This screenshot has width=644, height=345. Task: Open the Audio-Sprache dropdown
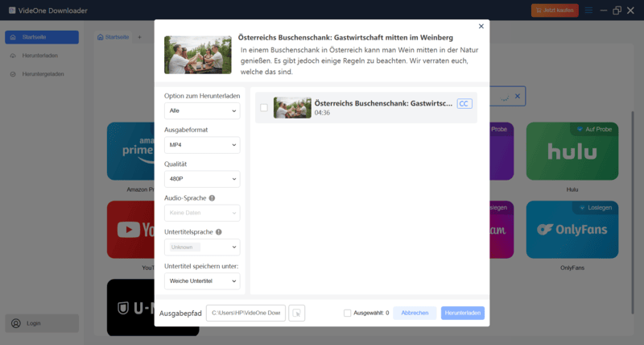tap(202, 213)
